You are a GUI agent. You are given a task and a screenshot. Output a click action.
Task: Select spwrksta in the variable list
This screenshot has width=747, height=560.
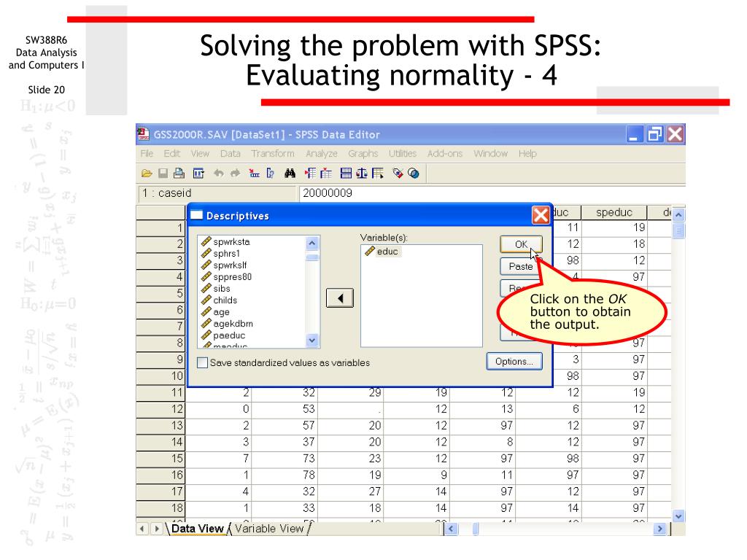(x=226, y=242)
